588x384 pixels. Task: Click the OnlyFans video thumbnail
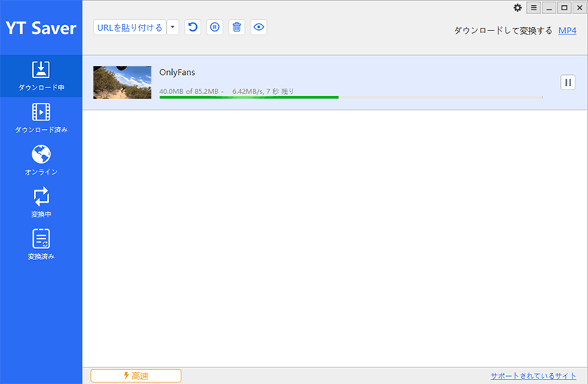click(x=122, y=82)
